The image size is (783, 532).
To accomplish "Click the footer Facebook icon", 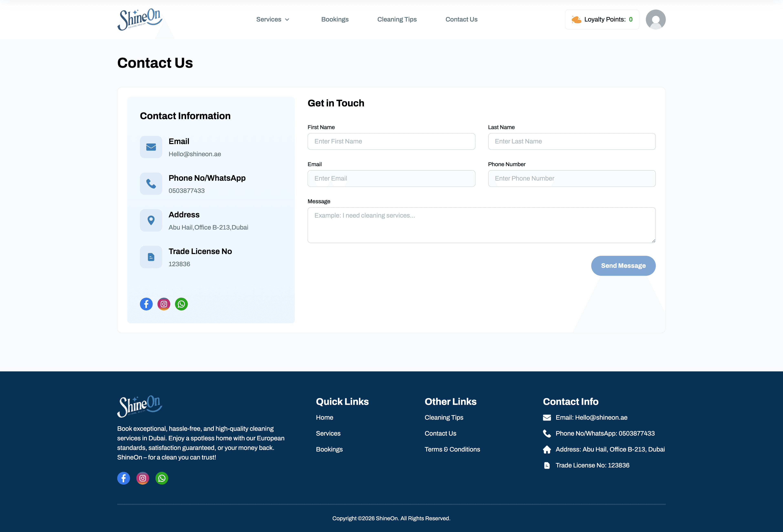I will 124,478.
